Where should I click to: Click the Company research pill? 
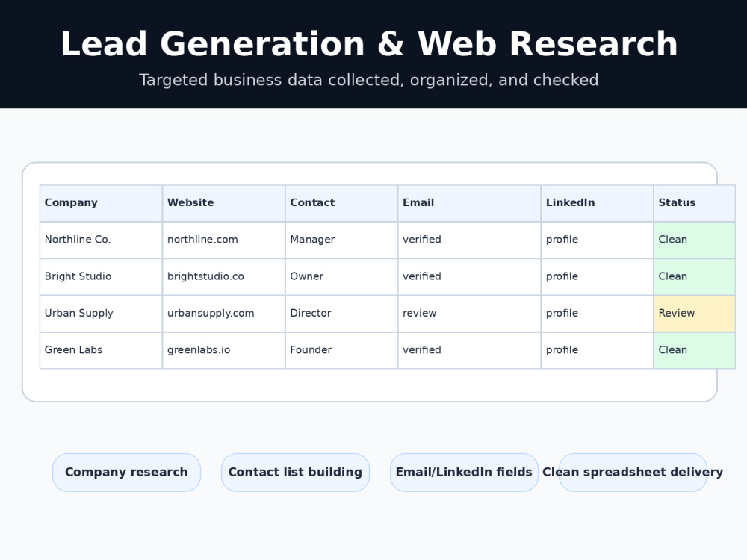coord(126,473)
